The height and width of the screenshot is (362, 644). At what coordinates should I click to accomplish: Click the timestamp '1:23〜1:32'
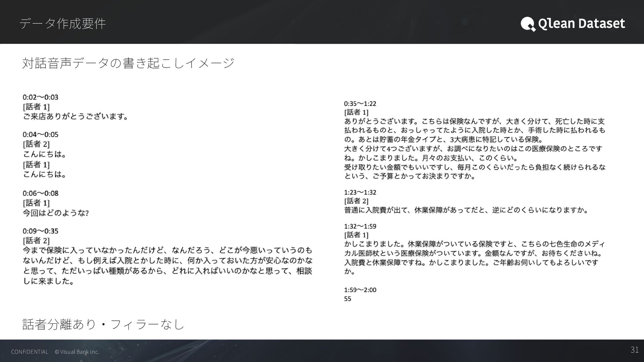(x=360, y=192)
